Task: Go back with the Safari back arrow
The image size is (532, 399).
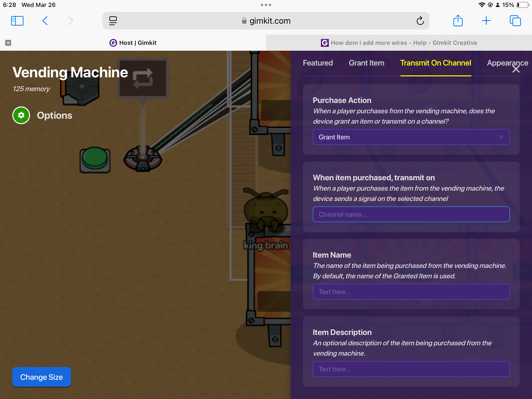Action: point(45,21)
